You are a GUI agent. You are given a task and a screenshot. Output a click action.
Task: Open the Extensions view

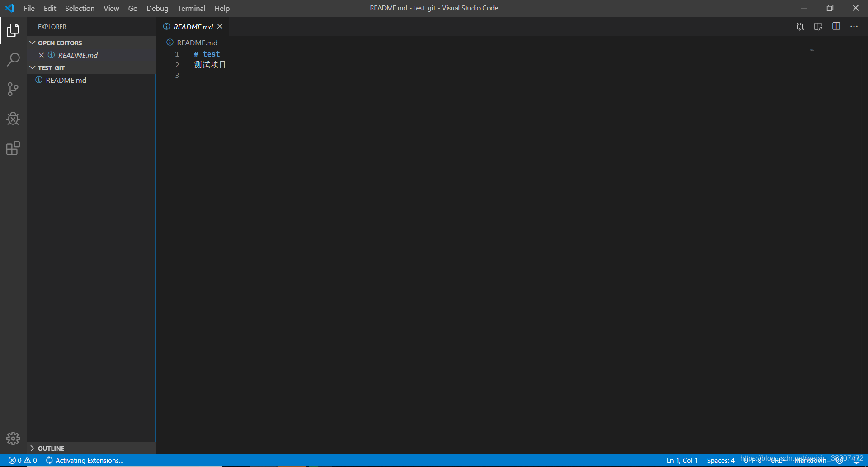tap(13, 148)
